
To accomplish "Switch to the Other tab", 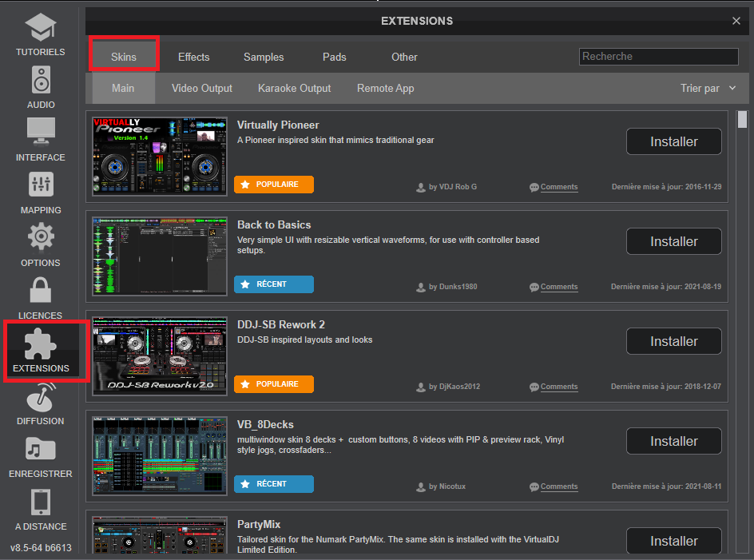I will (x=404, y=57).
